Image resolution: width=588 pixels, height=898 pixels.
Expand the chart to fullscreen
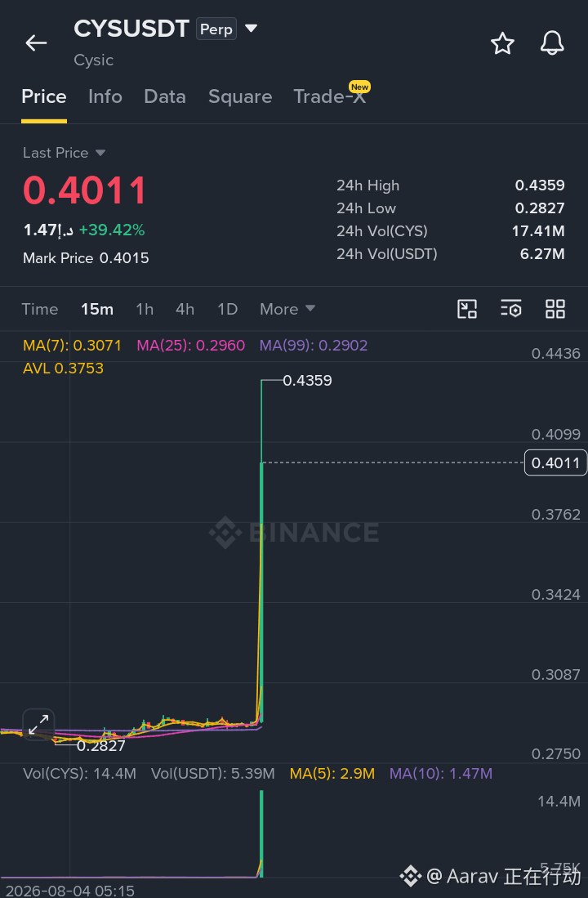coord(38,725)
